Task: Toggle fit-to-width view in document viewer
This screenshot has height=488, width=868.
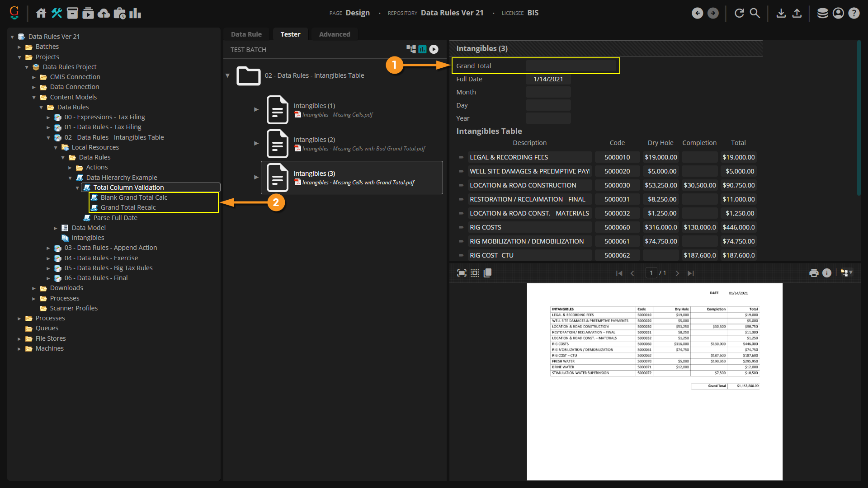Action: point(462,273)
